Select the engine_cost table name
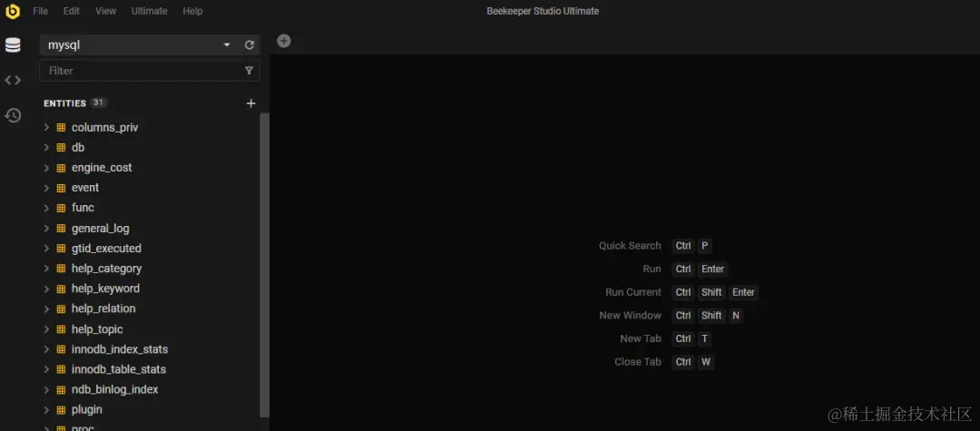This screenshot has width=980, height=431. tap(102, 168)
